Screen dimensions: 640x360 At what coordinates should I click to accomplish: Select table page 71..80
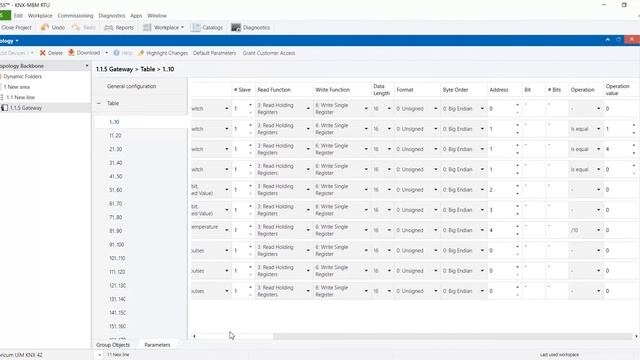point(116,217)
